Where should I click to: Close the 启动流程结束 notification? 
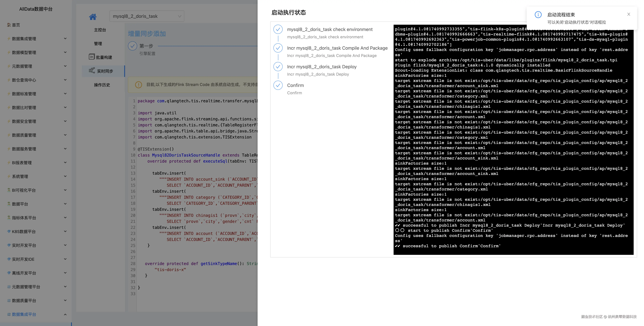pyautogui.click(x=628, y=14)
